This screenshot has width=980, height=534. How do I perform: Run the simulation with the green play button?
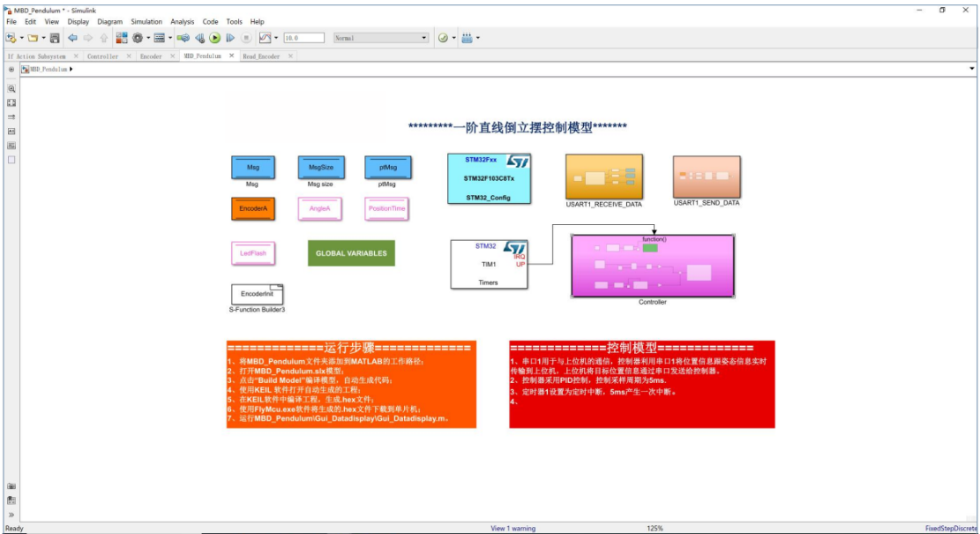[215, 38]
